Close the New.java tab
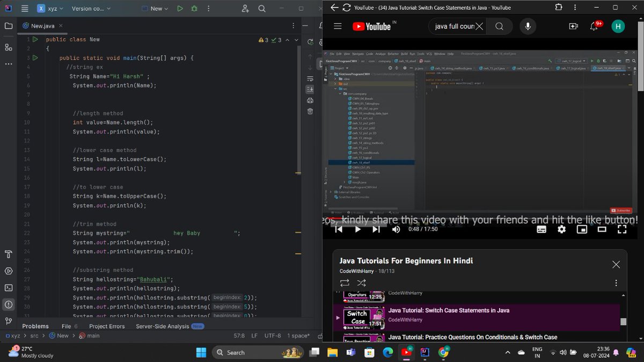 (x=61, y=26)
